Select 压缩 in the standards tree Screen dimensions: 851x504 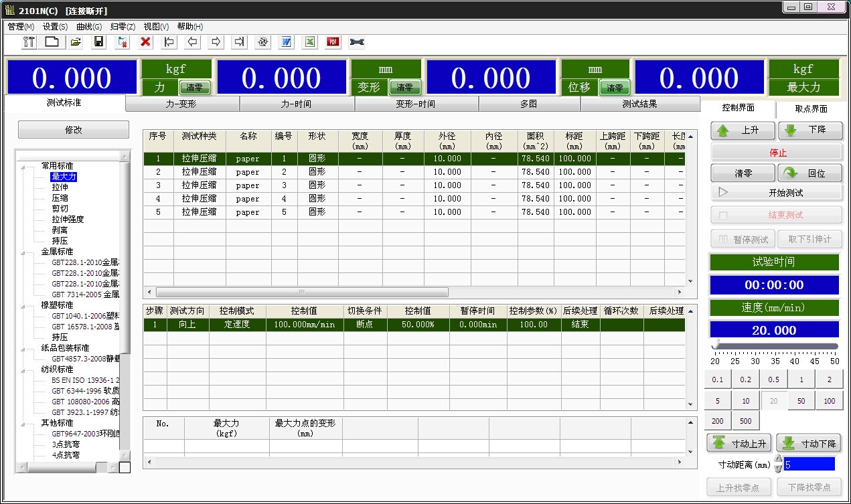coord(60,198)
